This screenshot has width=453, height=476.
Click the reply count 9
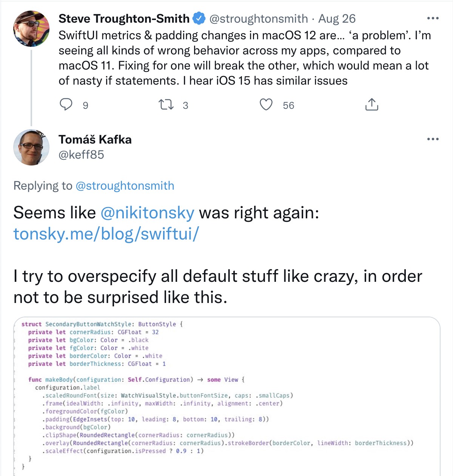[85, 105]
